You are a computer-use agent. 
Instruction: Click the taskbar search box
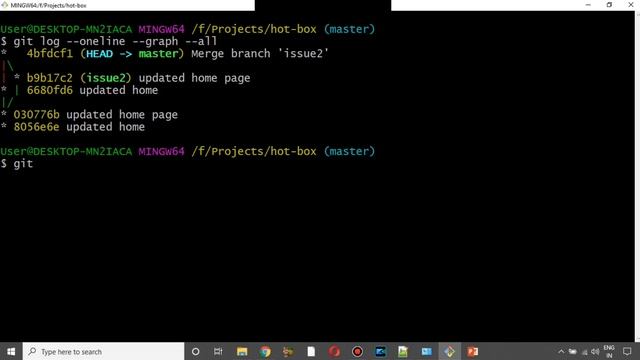click(104, 351)
